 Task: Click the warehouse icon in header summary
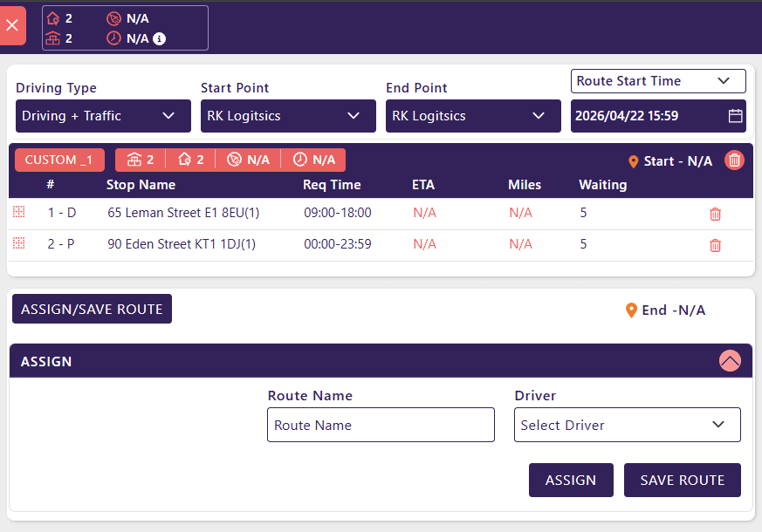[x=53, y=38]
